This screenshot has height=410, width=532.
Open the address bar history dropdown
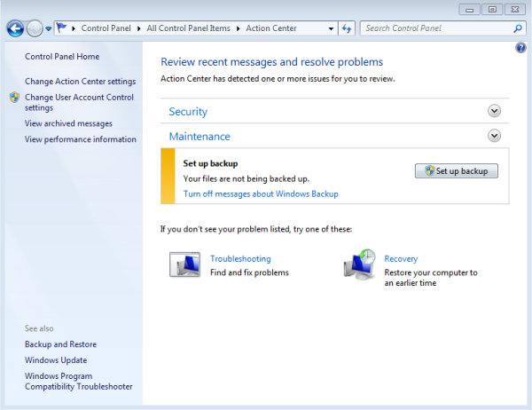(331, 28)
